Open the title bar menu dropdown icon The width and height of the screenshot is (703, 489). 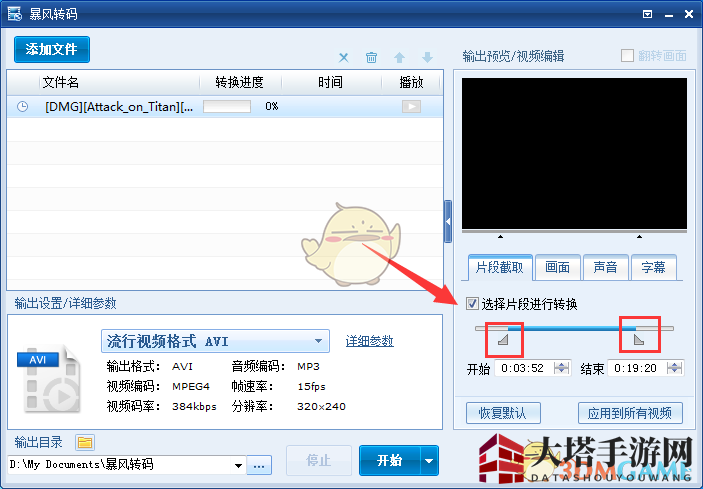point(648,14)
